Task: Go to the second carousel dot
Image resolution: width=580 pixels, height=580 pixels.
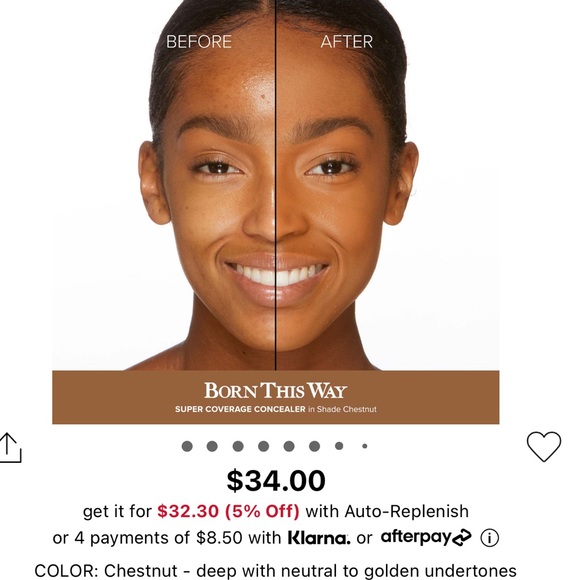Action: click(x=212, y=446)
